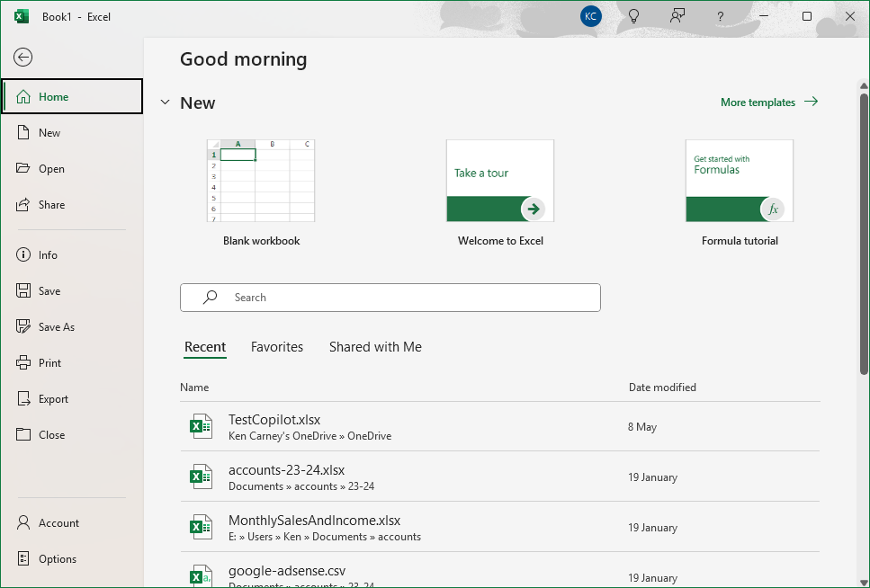This screenshot has width=870, height=588.
Task: Click the KC account avatar
Action: coord(590,16)
